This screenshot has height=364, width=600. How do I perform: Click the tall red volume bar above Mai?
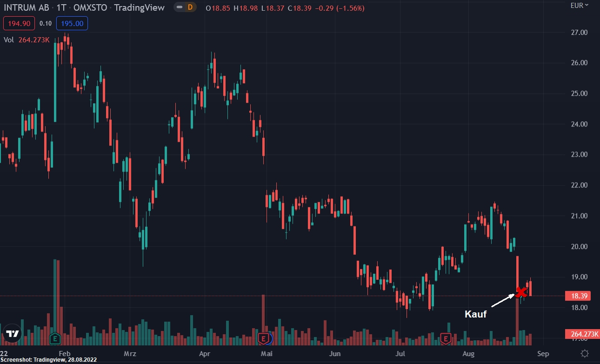click(263, 320)
